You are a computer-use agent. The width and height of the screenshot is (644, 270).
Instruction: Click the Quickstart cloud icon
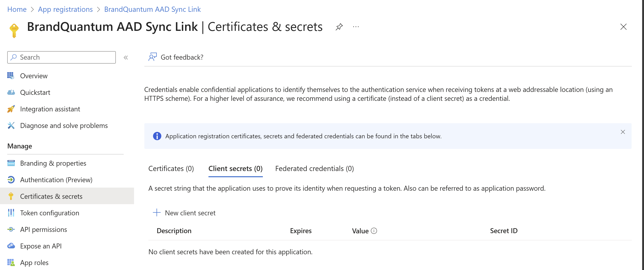(x=11, y=92)
